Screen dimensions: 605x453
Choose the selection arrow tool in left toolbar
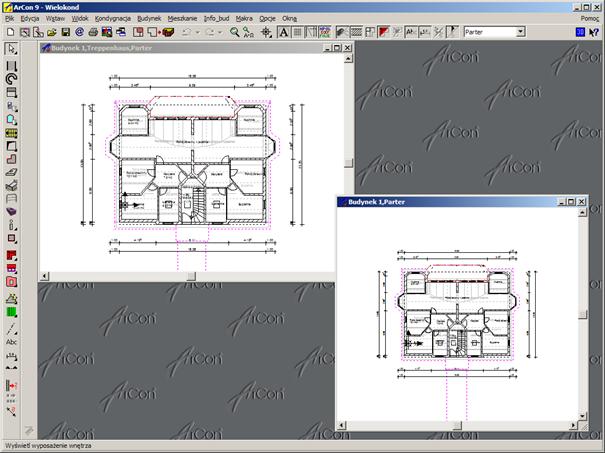[x=11, y=49]
